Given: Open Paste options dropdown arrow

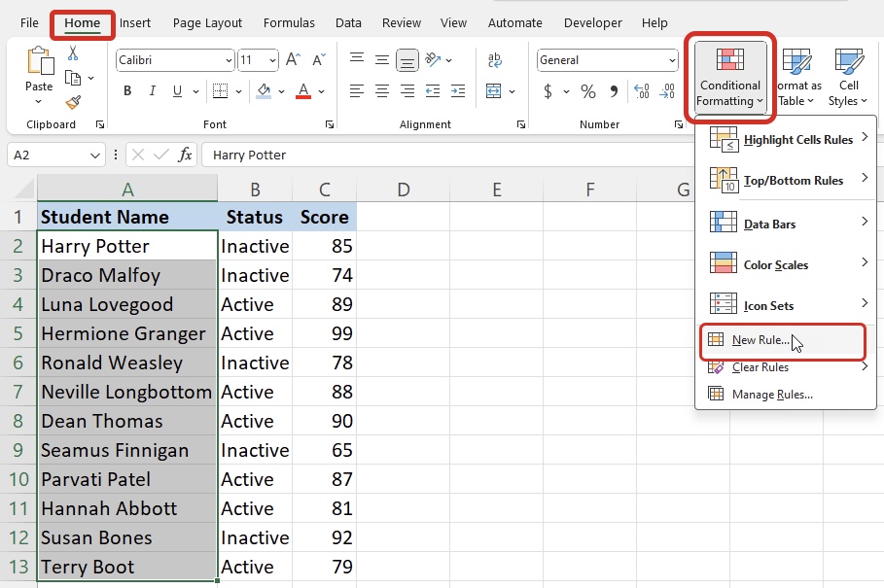Looking at the screenshot, I should click(x=38, y=102).
